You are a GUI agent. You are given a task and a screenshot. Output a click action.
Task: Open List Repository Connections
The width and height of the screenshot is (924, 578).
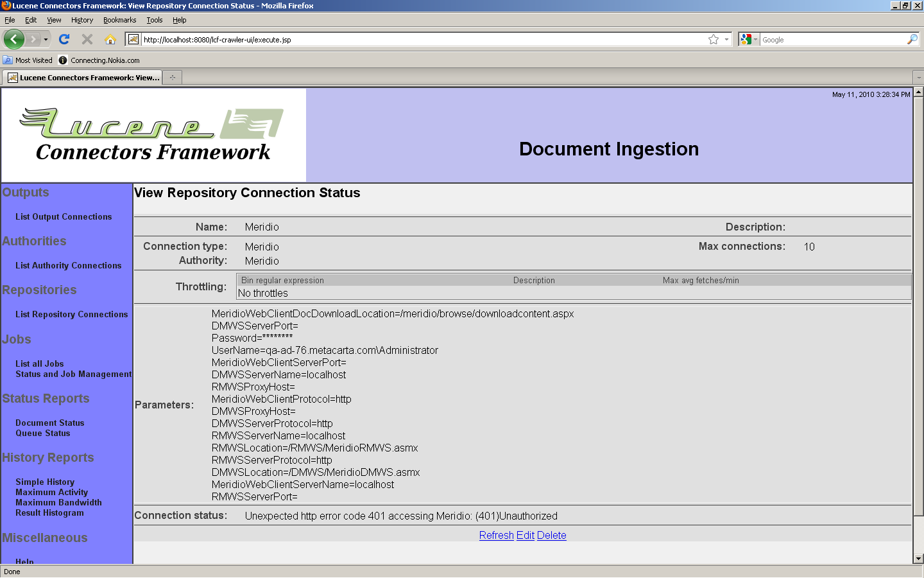click(71, 314)
